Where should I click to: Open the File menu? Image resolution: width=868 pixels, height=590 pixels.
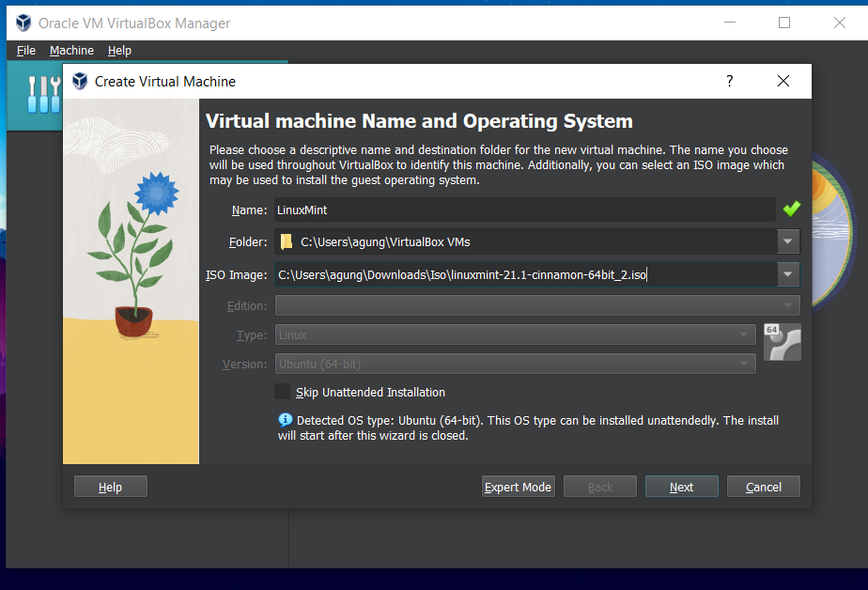pos(26,51)
